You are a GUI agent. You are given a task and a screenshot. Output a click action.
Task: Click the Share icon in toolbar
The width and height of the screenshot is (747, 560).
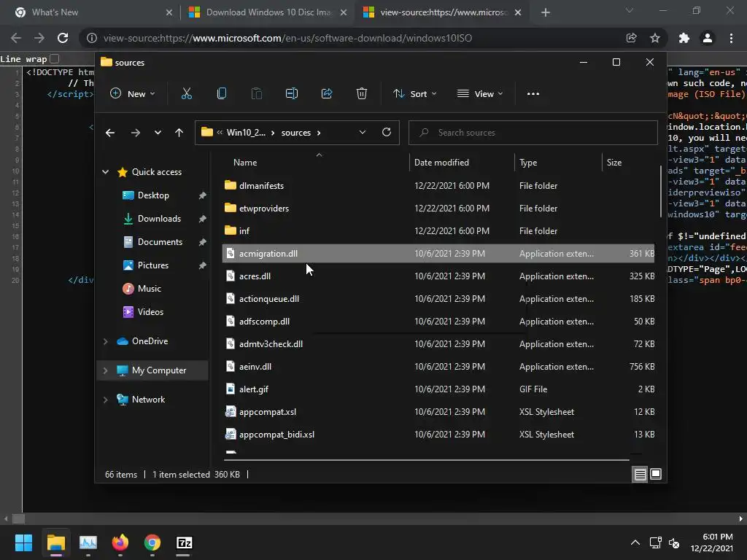coord(327,94)
